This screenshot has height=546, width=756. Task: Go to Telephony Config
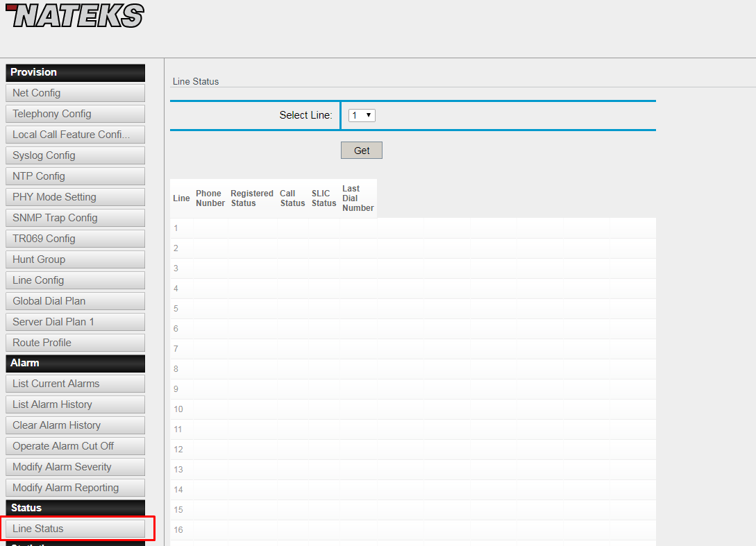tap(75, 114)
